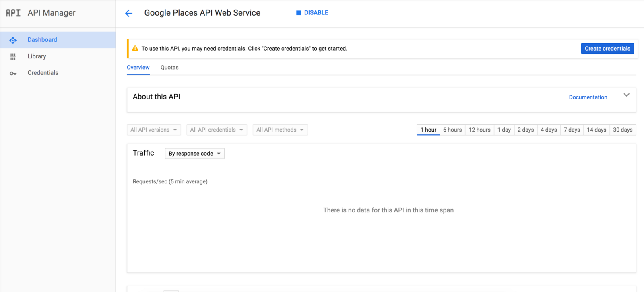
Task: Click the API Manager logo icon
Action: [13, 13]
